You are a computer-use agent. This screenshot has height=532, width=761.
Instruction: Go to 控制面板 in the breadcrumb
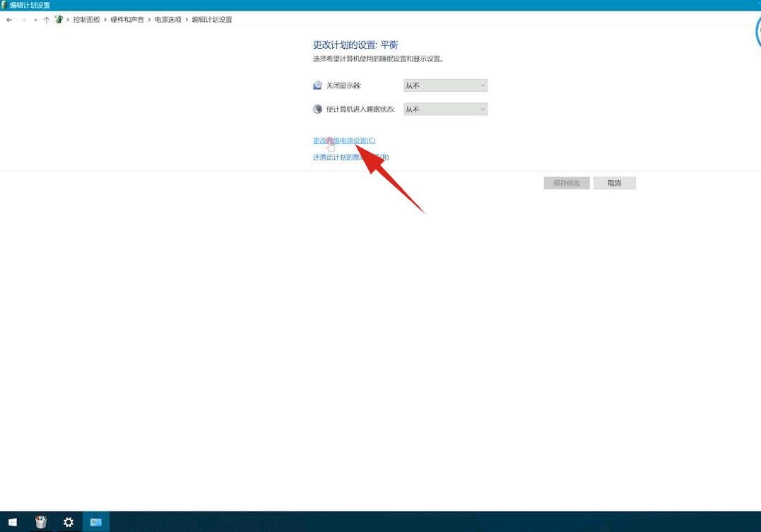click(x=86, y=20)
